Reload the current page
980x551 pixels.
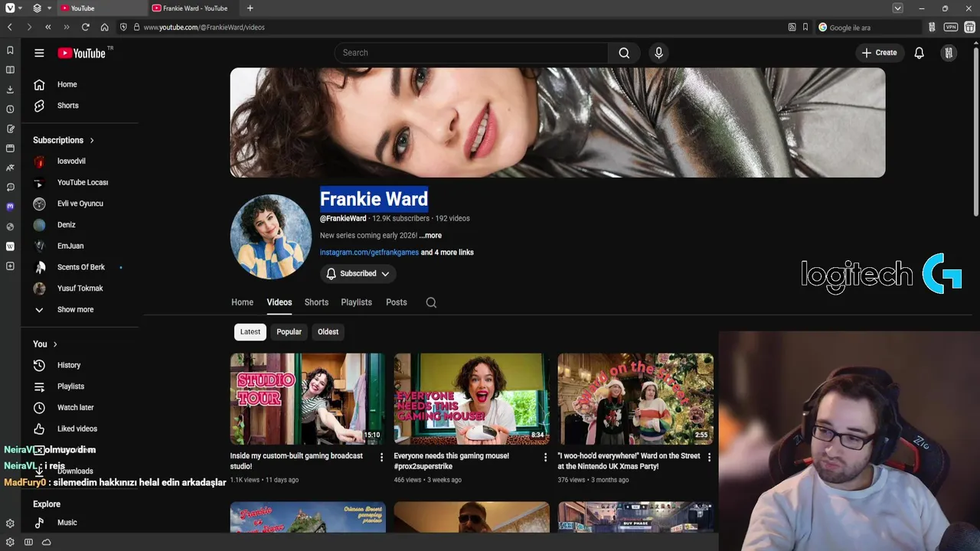(x=85, y=27)
